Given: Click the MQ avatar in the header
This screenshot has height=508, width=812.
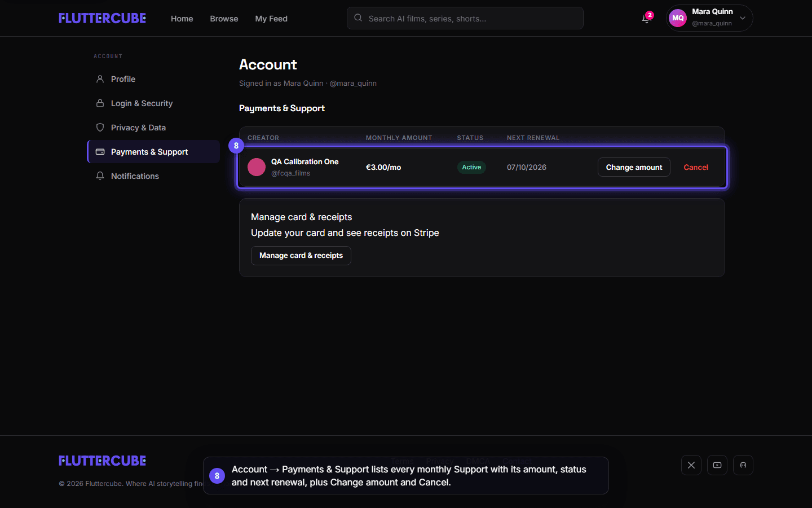Looking at the screenshot, I should (x=678, y=18).
